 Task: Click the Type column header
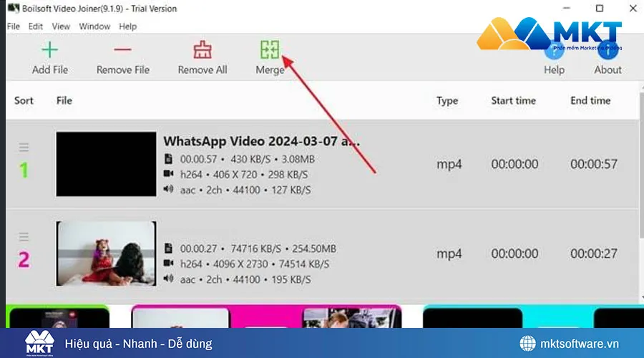(447, 101)
